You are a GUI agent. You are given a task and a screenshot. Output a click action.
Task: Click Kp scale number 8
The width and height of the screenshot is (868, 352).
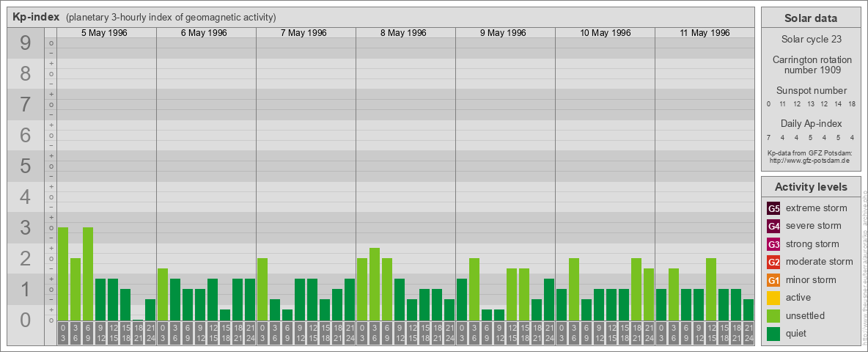(25, 73)
